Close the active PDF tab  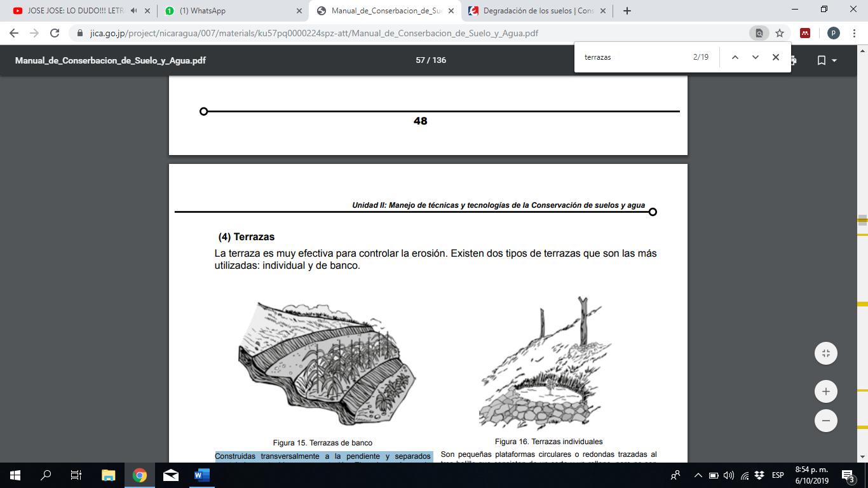click(x=451, y=11)
